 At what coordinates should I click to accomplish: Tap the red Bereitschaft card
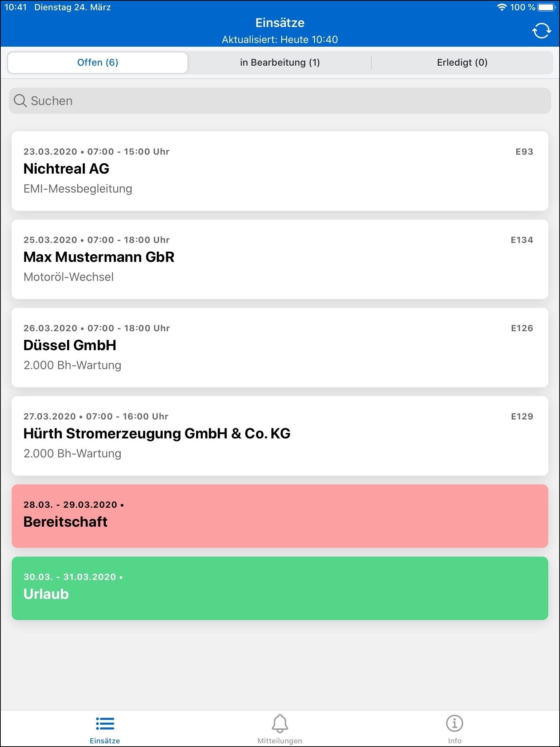pyautogui.click(x=280, y=516)
